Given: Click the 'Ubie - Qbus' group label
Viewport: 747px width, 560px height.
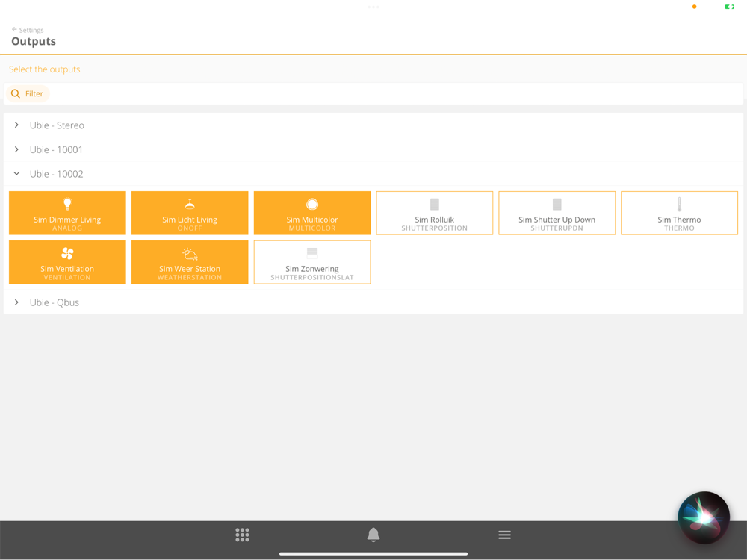Looking at the screenshot, I should [55, 302].
